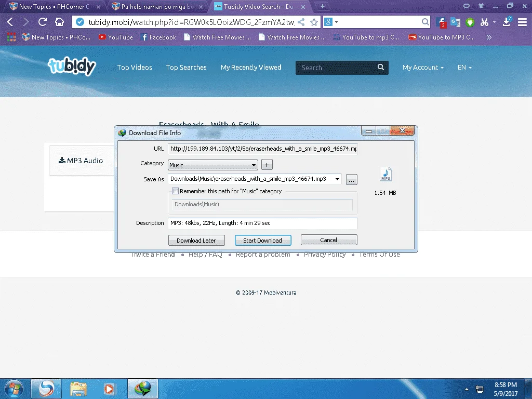Close the Tubidy Video Search tab
Image resolution: width=532 pixels, height=399 pixels.
point(303,6)
